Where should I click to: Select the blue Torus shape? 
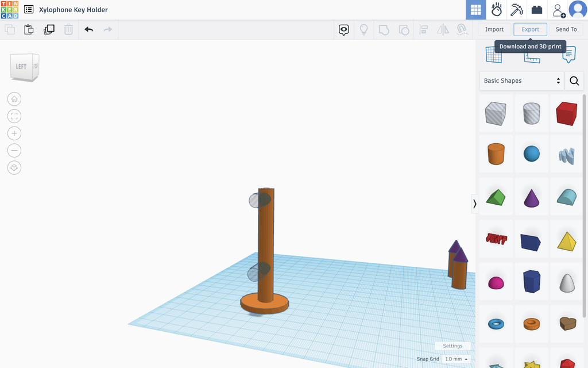point(496,324)
